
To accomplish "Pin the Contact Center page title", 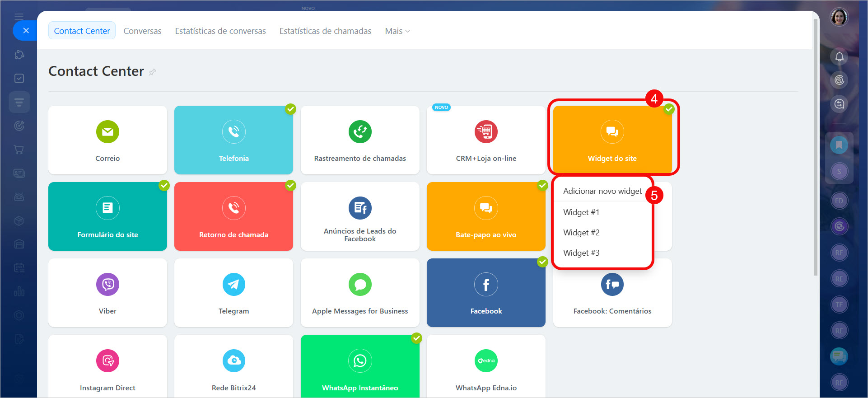I will tap(153, 72).
